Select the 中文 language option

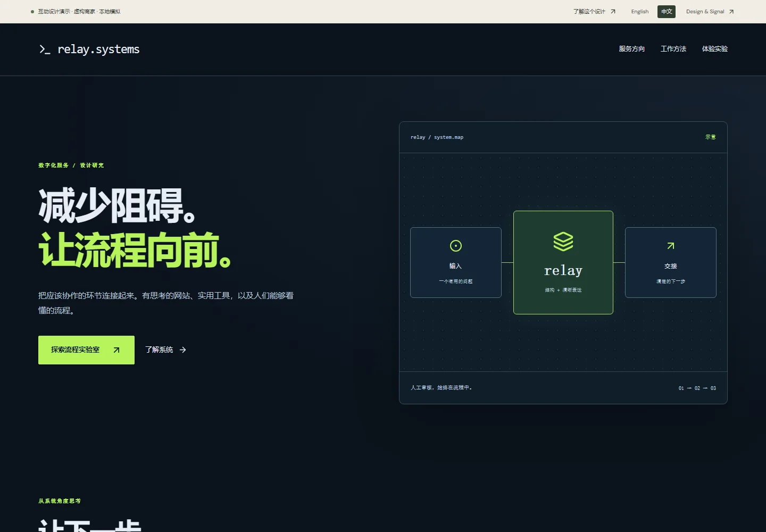click(x=667, y=12)
